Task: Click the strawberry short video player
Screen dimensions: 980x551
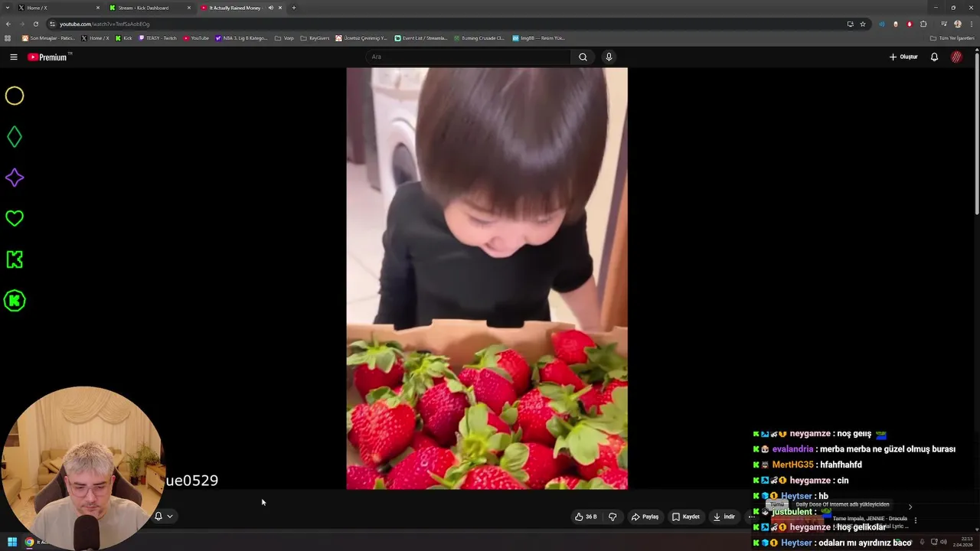Action: click(487, 279)
